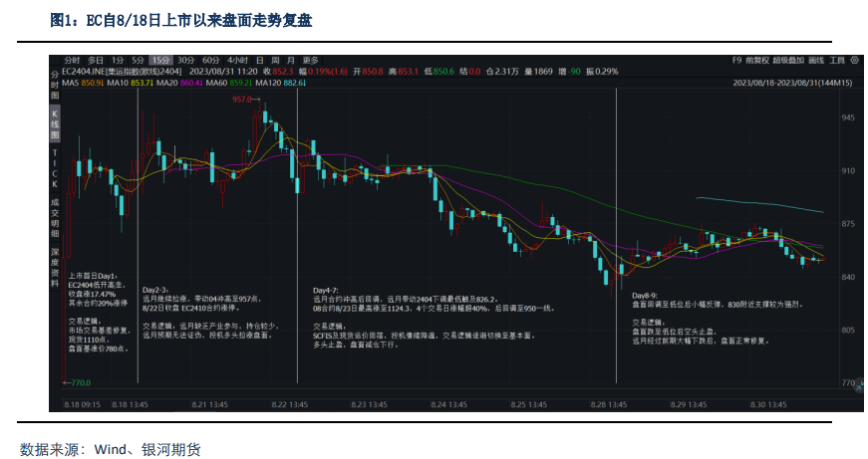Click the MA120 882.6 indicator label

pyautogui.click(x=280, y=83)
